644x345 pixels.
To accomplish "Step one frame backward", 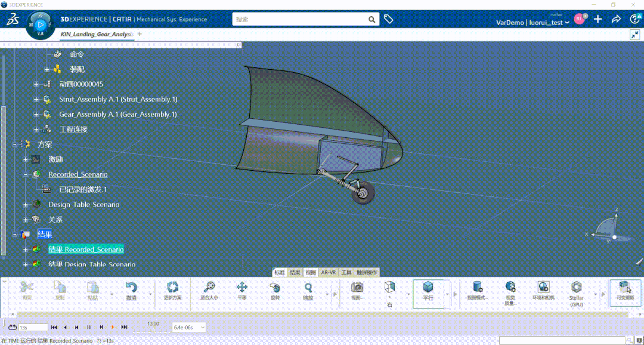I will pos(77,327).
